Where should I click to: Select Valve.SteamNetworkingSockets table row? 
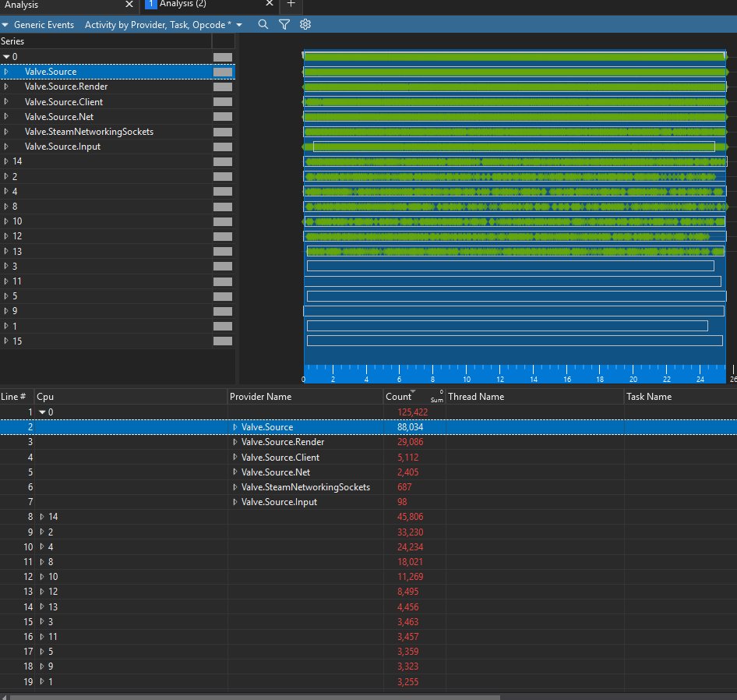coord(368,487)
